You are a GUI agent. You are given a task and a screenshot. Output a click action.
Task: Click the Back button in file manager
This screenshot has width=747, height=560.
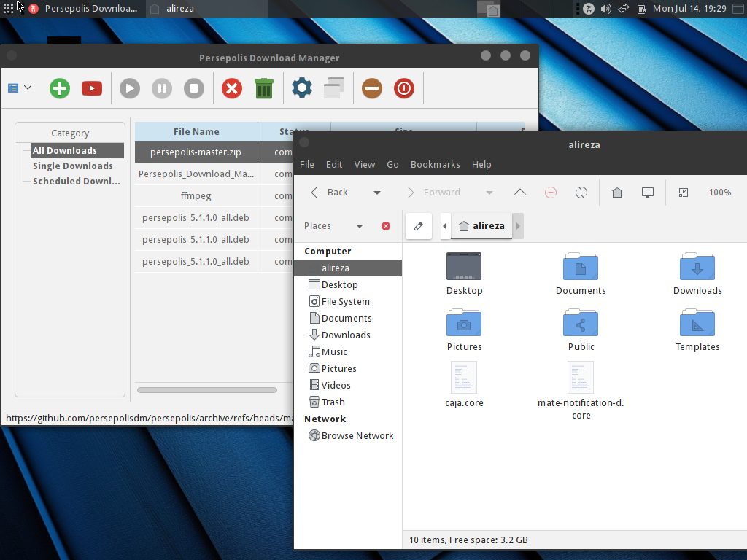pyautogui.click(x=330, y=192)
